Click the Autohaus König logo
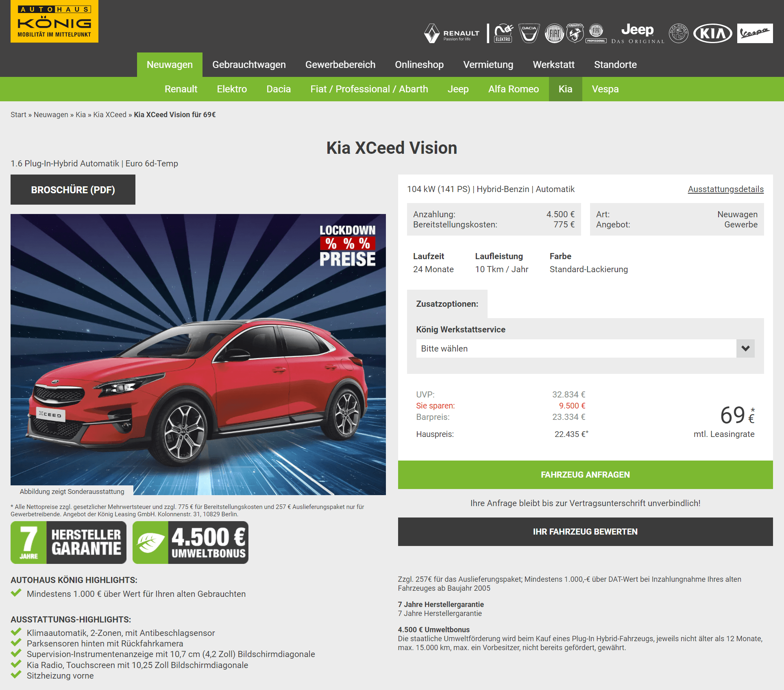 (54, 21)
